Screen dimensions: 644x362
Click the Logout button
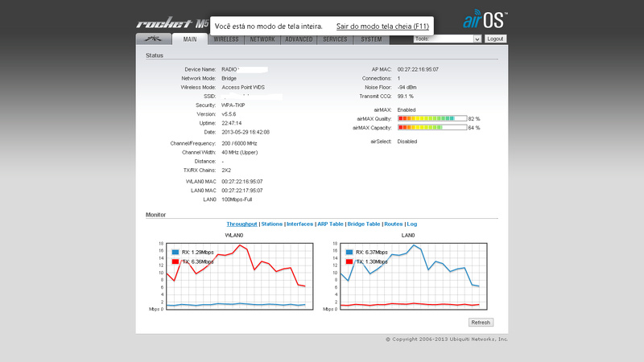[495, 39]
